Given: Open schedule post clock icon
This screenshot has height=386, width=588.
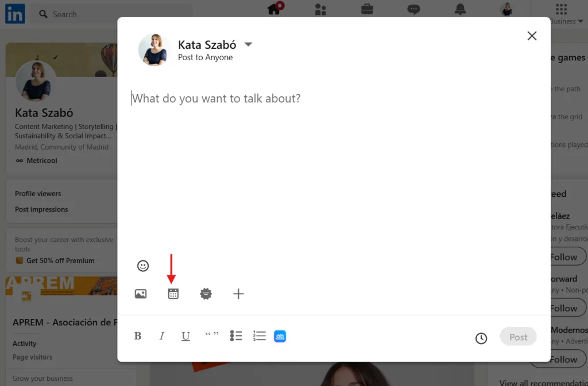Looking at the screenshot, I should [481, 338].
